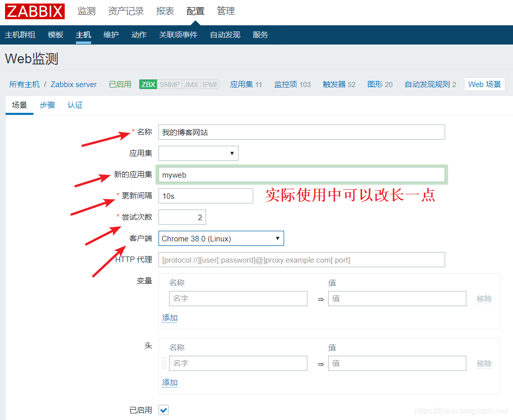Click the HTTP 代理 input field
The height and width of the screenshot is (420, 513).
click(301, 260)
